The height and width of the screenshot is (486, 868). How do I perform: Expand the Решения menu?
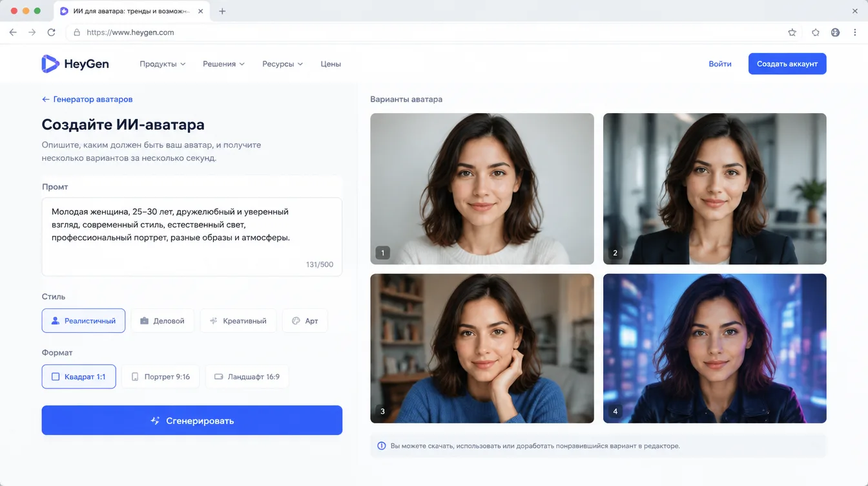(x=223, y=64)
